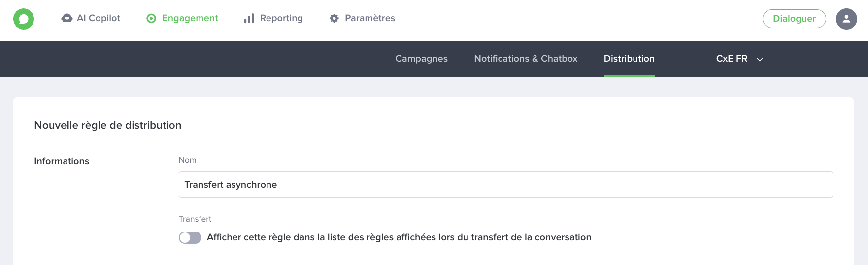This screenshot has height=265, width=868.
Task: Click the Afficher cette règle toggle label
Action: pos(399,237)
